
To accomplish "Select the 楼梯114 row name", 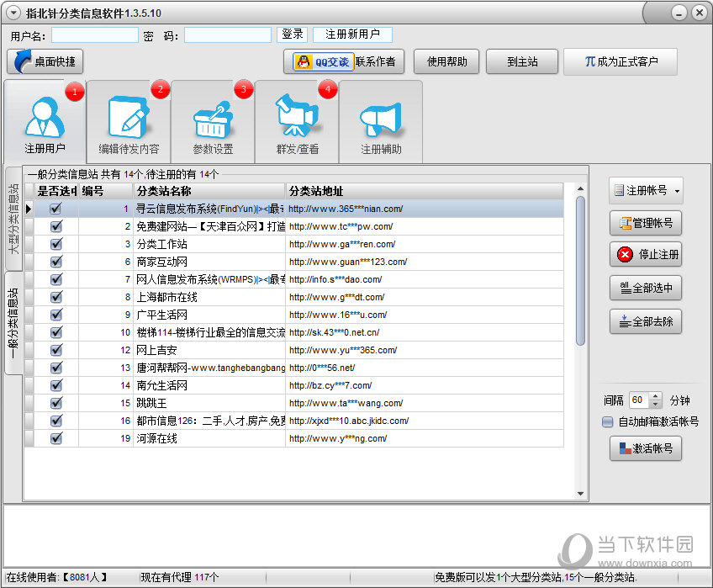I will 210,332.
